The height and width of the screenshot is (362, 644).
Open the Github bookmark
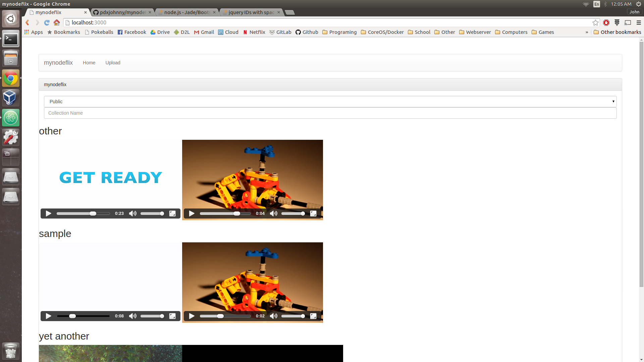(307, 32)
